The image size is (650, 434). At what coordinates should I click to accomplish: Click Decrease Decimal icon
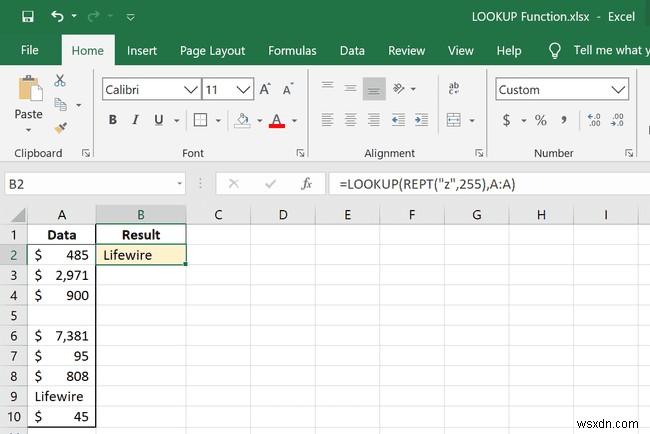tap(617, 120)
